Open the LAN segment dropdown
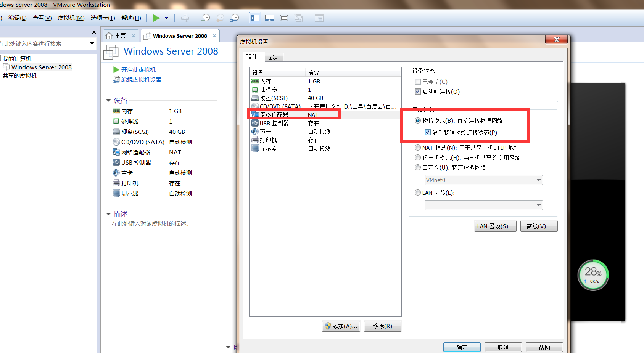Screen dimensions: 644x353 [x=483, y=205]
